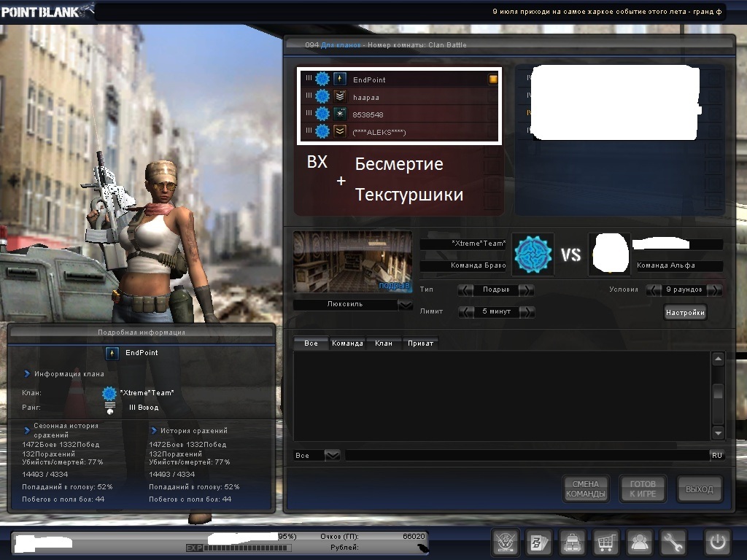
Task: Open the inventory backpack icon
Action: [572, 542]
